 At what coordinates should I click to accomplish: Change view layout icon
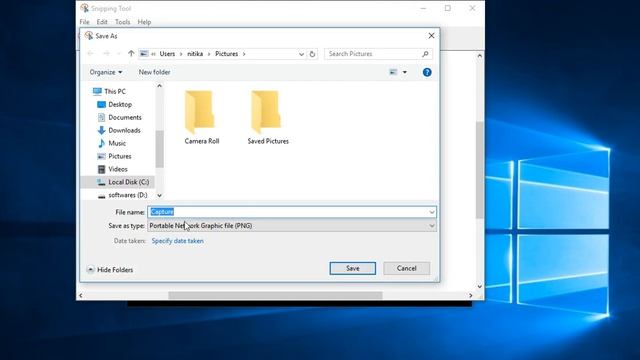point(393,72)
